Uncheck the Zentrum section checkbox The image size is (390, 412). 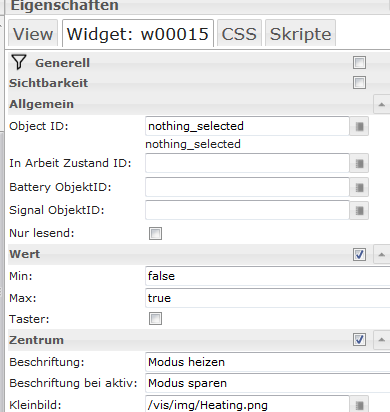click(x=359, y=340)
